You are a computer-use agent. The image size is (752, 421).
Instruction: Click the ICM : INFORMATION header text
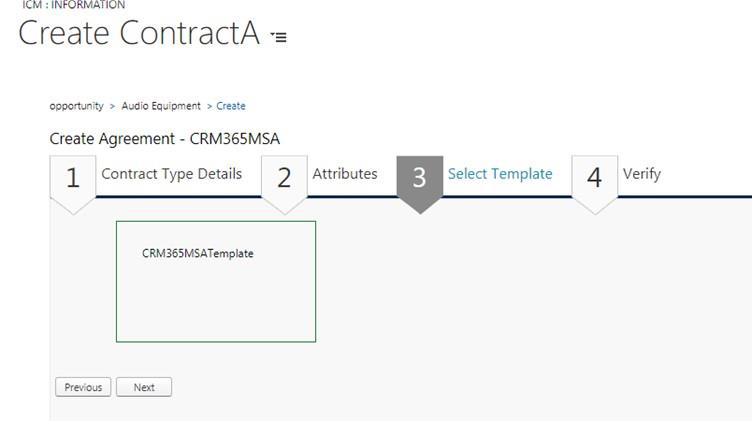tap(74, 5)
